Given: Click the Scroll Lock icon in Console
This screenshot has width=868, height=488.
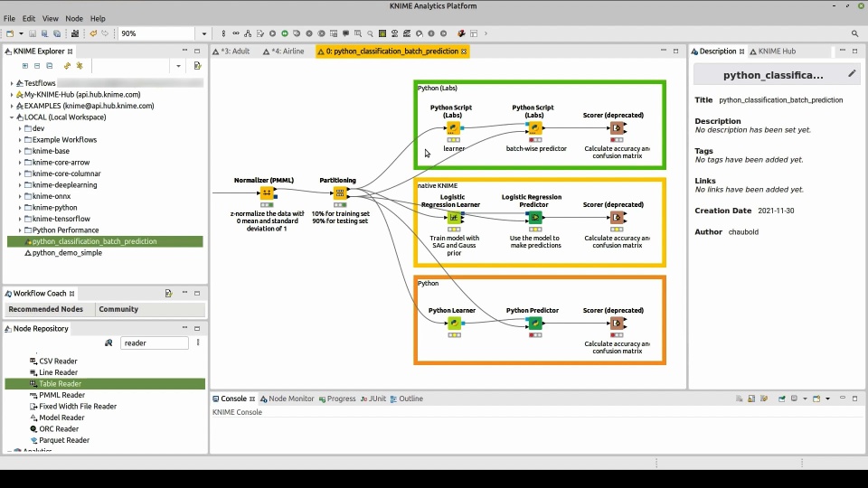Looking at the screenshot, I should (x=751, y=399).
